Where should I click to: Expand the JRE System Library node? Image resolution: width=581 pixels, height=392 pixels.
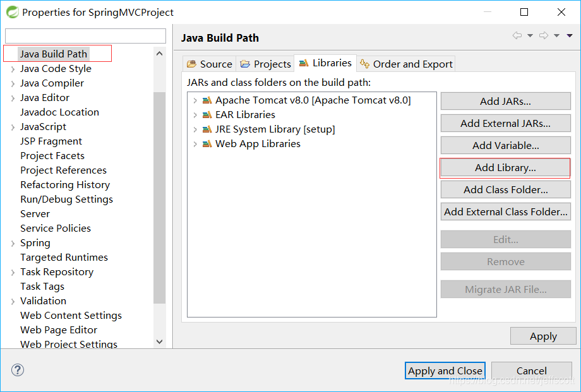[195, 129]
